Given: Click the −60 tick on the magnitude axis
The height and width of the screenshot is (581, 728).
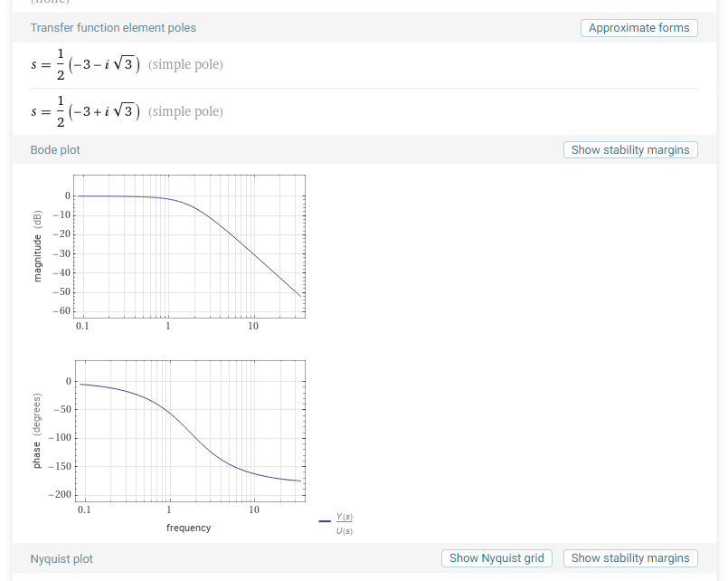Looking at the screenshot, I should click(62, 310).
